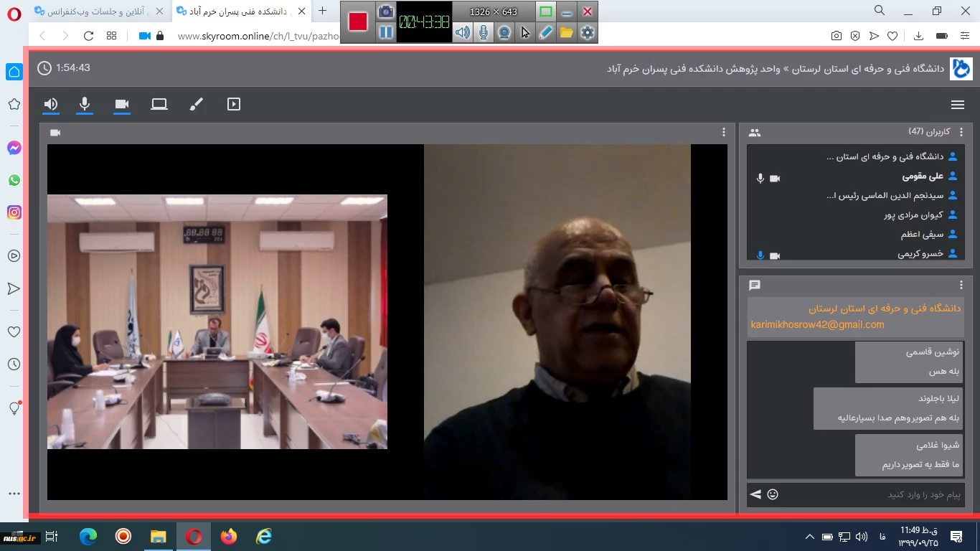This screenshot has width=980, height=551.
Task: Expand the video panel three-dot options
Action: 724,133
